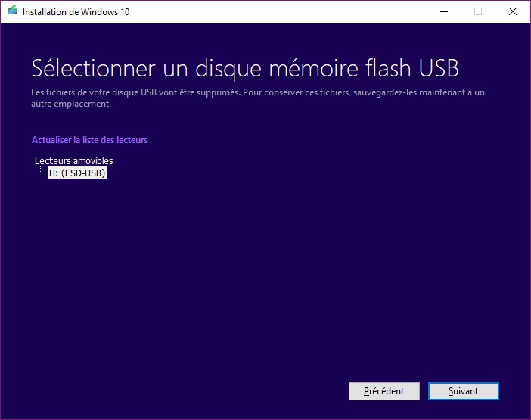This screenshot has height=420, width=531.
Task: Click the text line ending 'autre emplacement.'
Action: (x=71, y=104)
